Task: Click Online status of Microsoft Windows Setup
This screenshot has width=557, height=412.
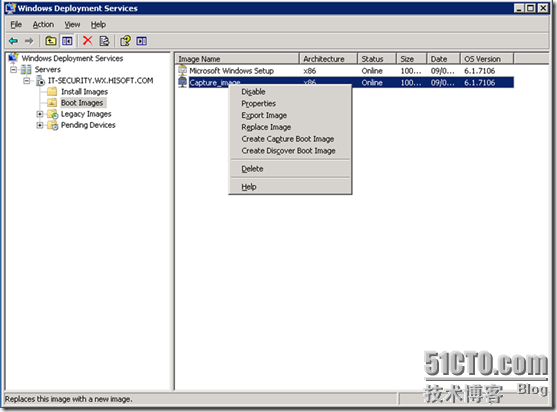Action: click(x=372, y=71)
